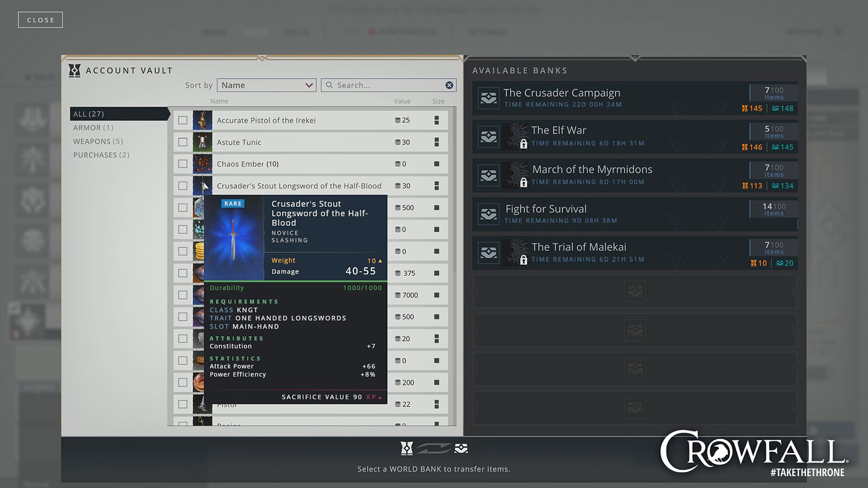
Task: Click The Crusader Campaign bank icon
Action: coord(489,98)
